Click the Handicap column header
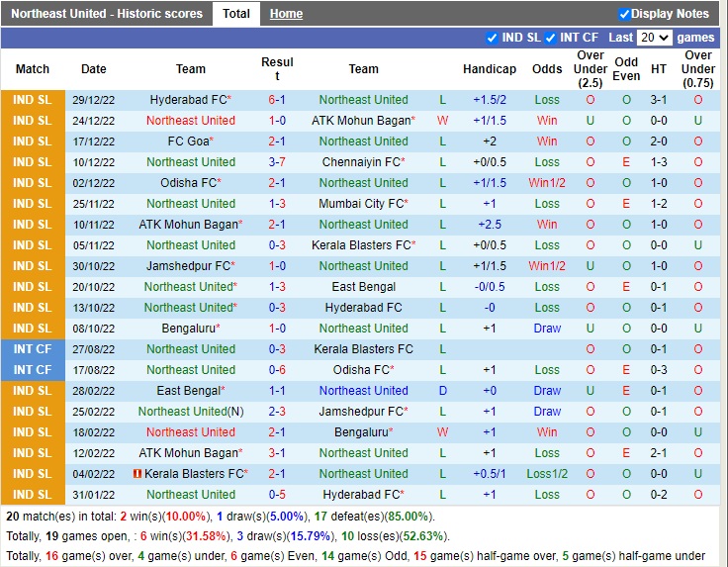Image resolution: width=728 pixels, height=567 pixels. coord(489,69)
